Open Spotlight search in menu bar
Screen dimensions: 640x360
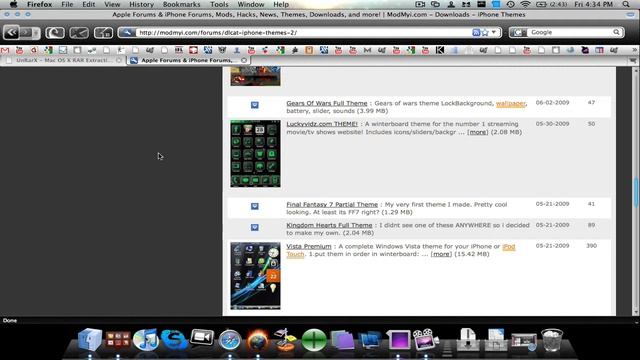pos(626,4)
